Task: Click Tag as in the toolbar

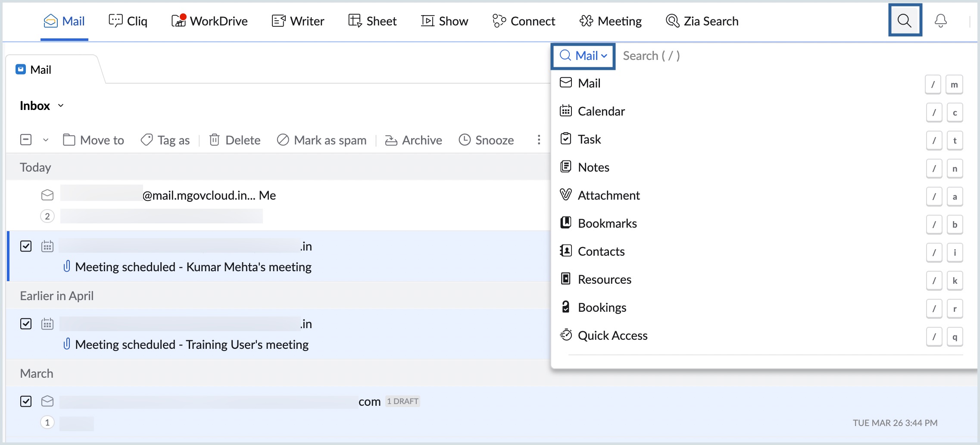Action: click(165, 140)
